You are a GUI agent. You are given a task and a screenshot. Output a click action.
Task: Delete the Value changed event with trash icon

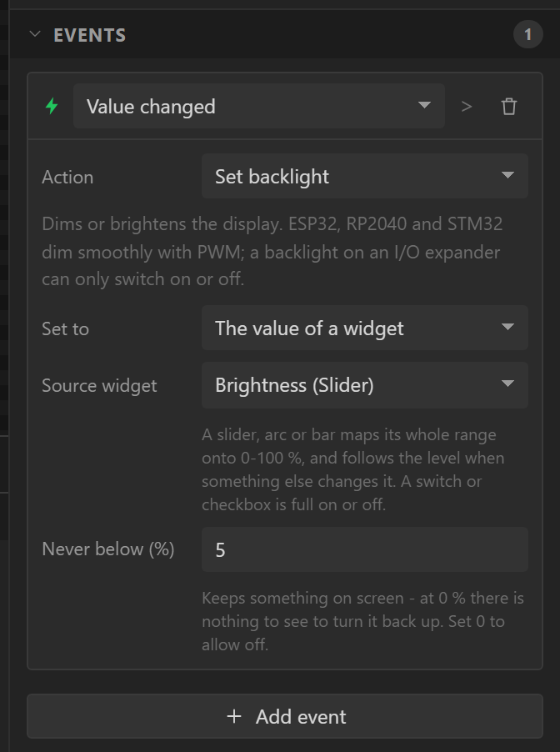coord(508,107)
